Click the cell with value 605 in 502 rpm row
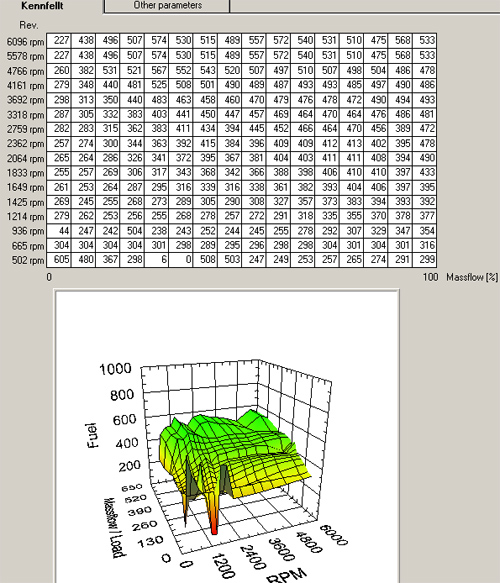 click(x=59, y=260)
